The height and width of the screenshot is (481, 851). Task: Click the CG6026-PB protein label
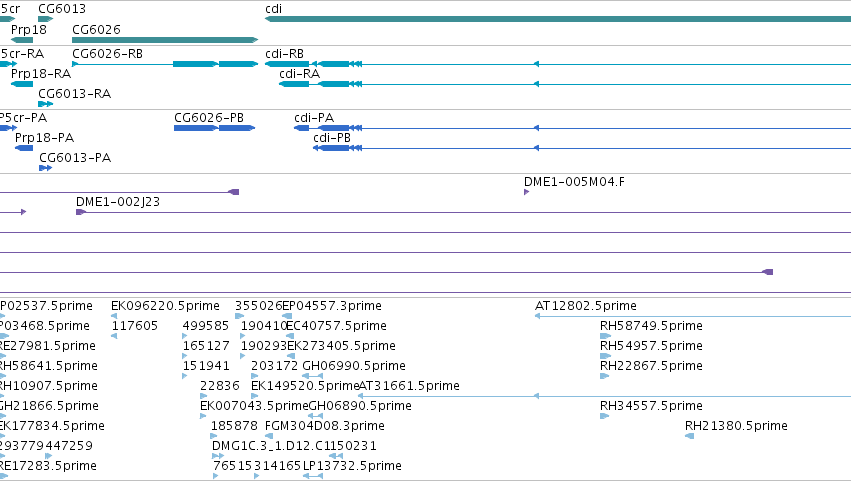tap(209, 118)
